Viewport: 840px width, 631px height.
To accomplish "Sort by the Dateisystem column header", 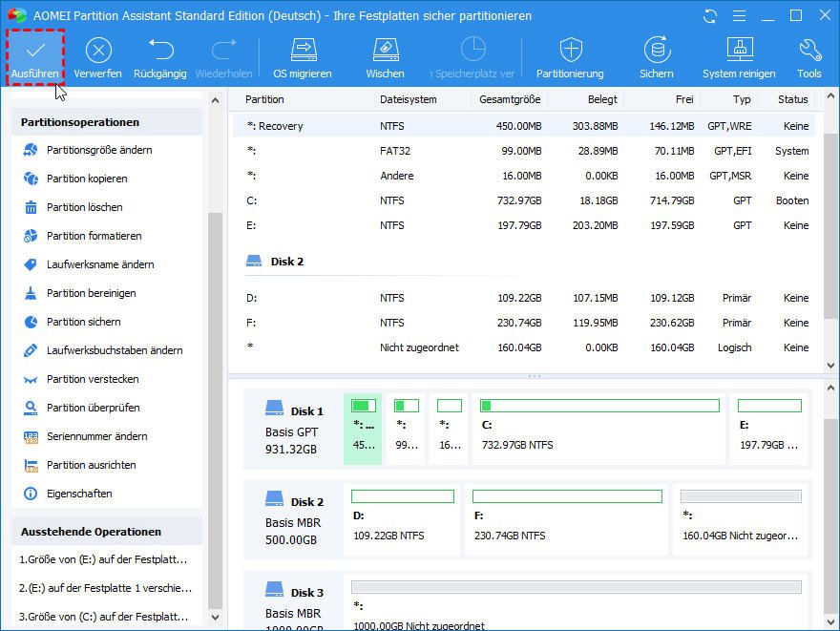I will tap(408, 99).
